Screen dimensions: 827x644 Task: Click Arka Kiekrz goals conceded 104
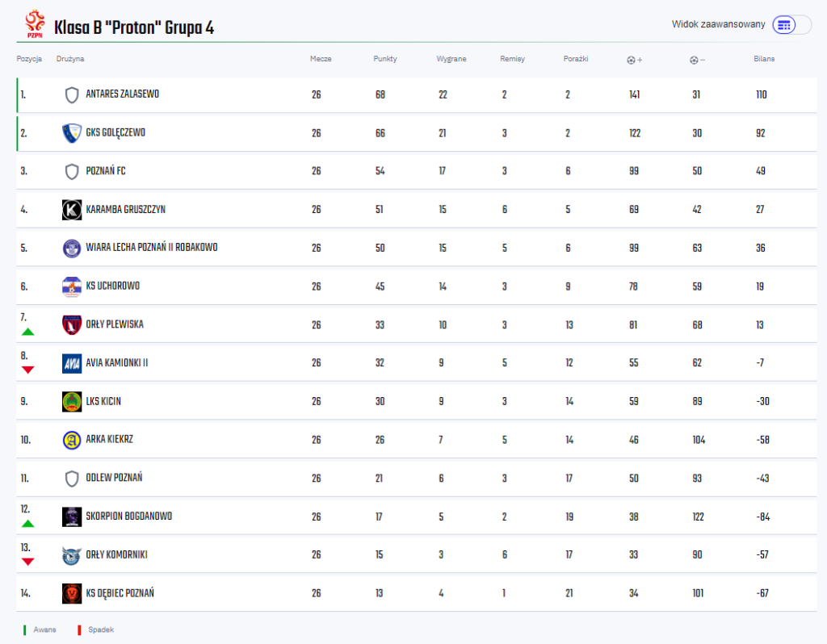click(699, 440)
